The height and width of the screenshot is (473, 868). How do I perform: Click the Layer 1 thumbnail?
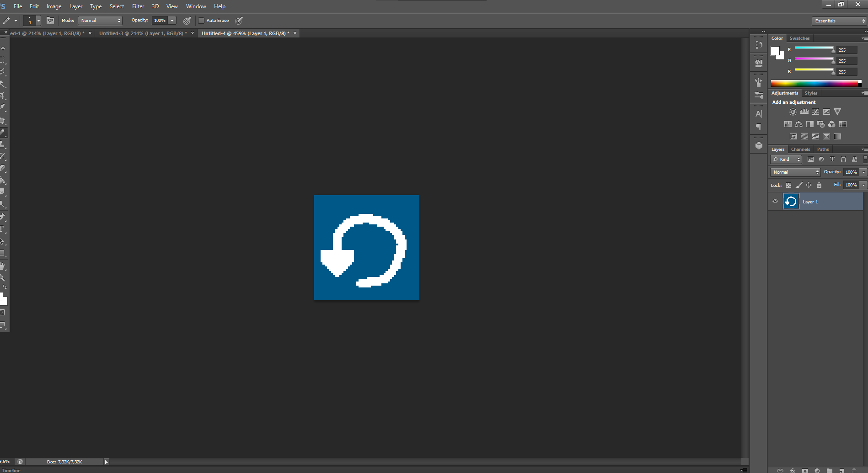point(791,202)
